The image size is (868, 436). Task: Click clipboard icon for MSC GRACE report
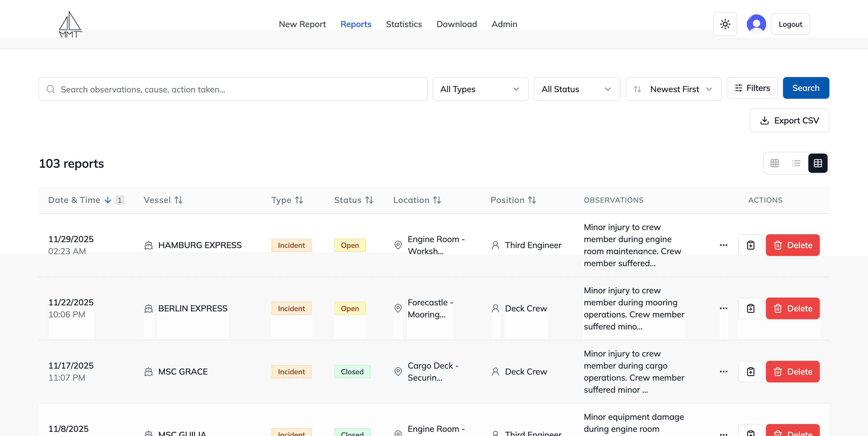[750, 372]
